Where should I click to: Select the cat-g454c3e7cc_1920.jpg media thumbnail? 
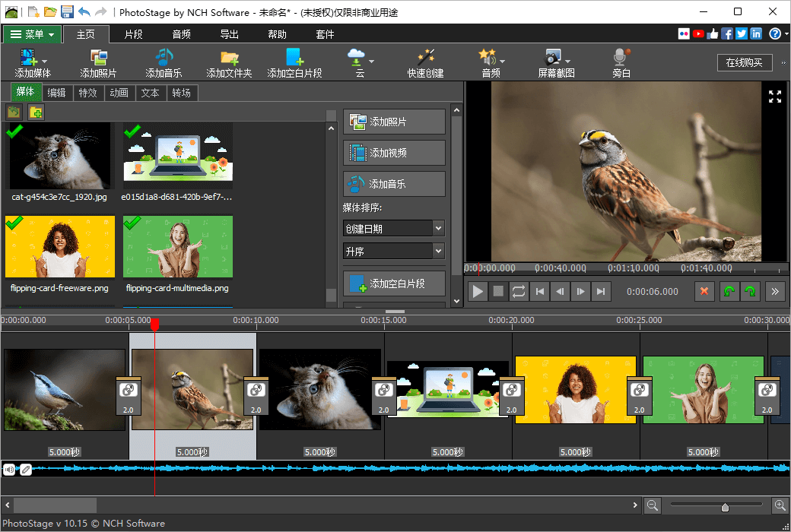pos(59,156)
